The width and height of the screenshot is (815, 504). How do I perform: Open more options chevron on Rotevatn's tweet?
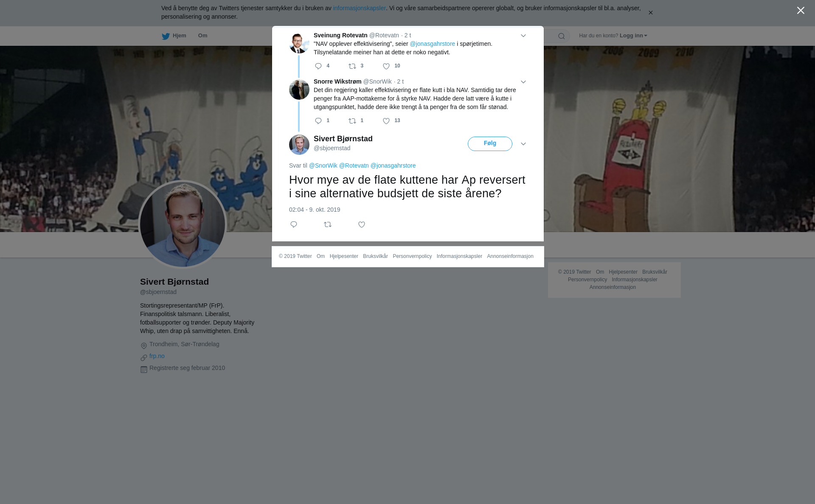coord(523,36)
